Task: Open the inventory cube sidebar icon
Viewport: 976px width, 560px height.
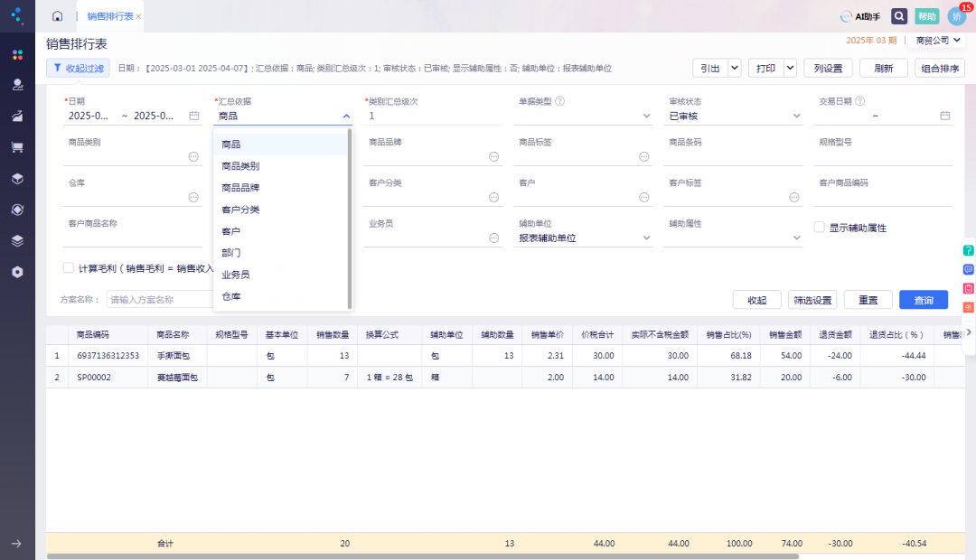Action: tap(17, 179)
